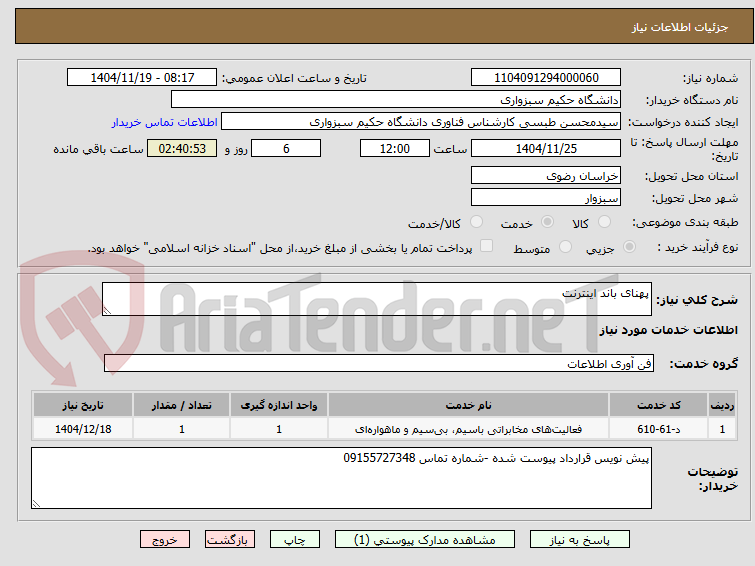This screenshot has width=755, height=566.
Task: Click the تعداد / مقدار column header
Action: pyautogui.click(x=182, y=405)
